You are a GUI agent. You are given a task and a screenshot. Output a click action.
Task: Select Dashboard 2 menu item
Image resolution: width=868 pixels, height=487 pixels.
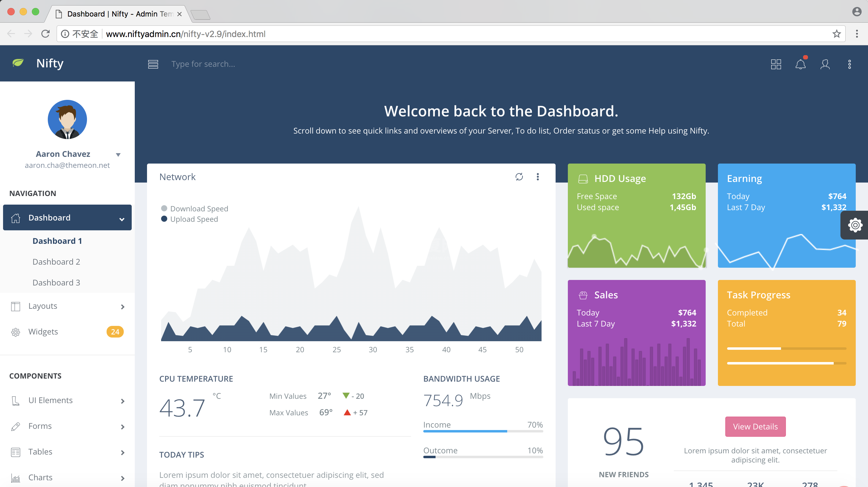[x=56, y=262]
